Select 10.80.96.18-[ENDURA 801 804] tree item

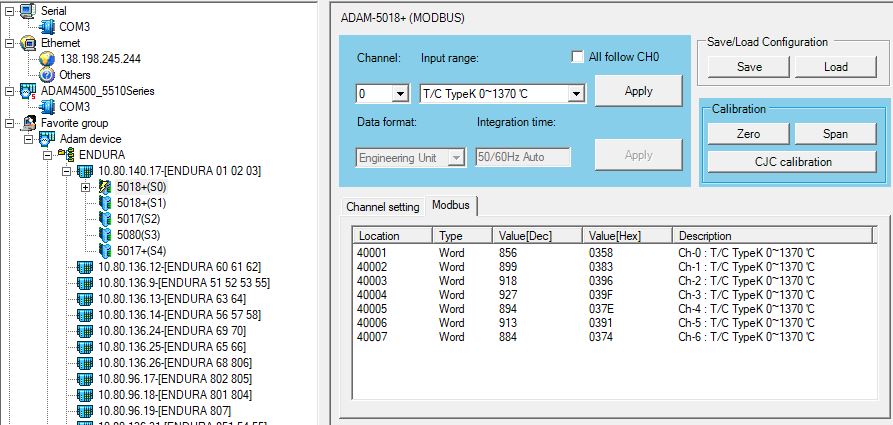click(175, 394)
